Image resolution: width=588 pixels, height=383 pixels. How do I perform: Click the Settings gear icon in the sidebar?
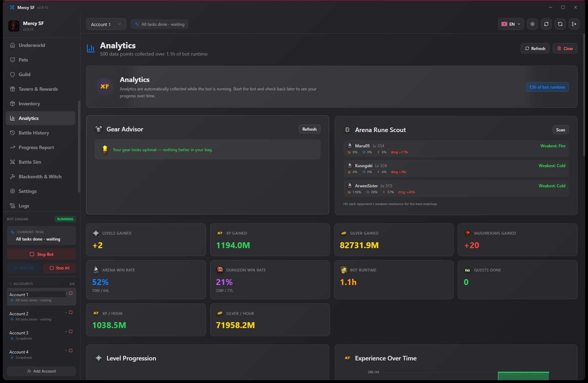[13, 191]
